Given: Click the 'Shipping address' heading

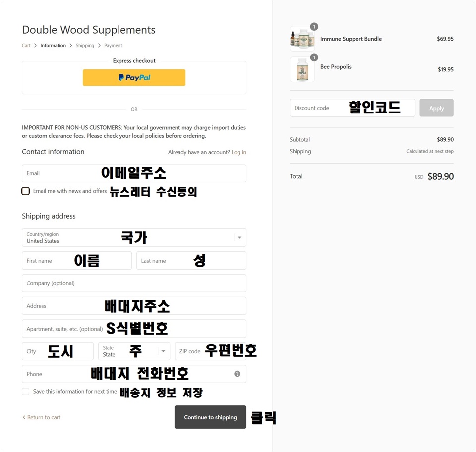Looking at the screenshot, I should [x=49, y=216].
